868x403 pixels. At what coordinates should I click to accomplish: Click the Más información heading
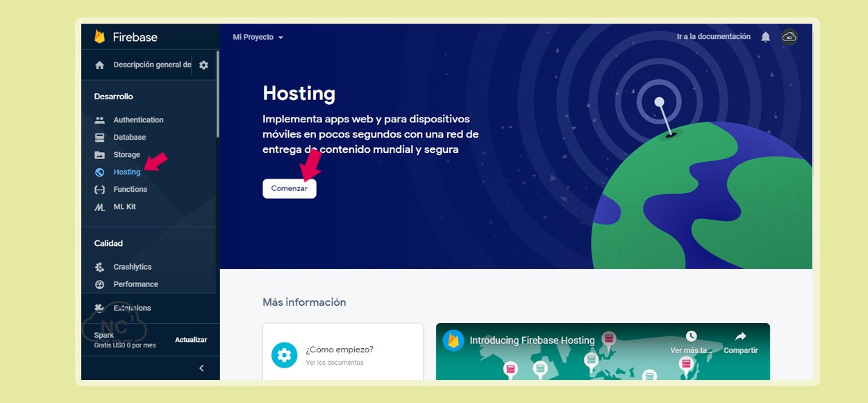click(304, 302)
